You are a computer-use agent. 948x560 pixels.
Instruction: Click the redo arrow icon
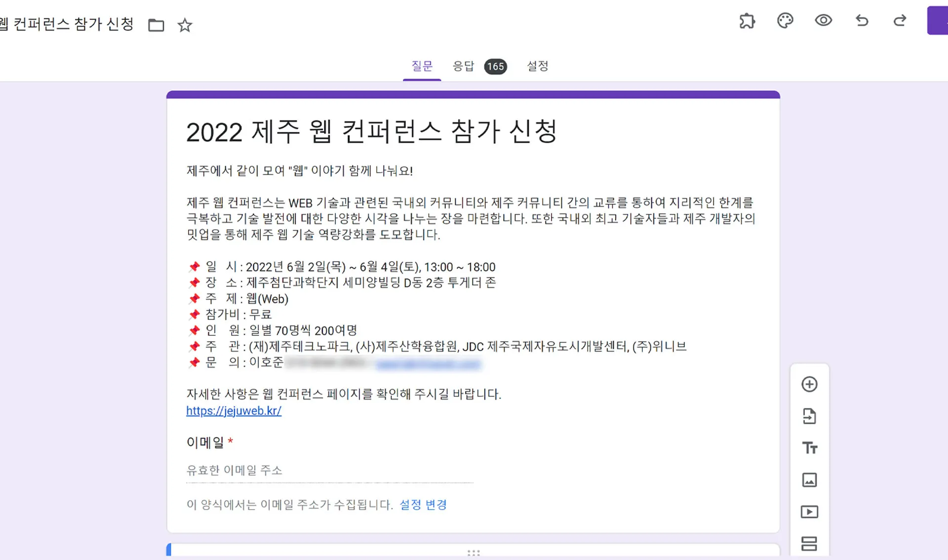[x=900, y=20]
